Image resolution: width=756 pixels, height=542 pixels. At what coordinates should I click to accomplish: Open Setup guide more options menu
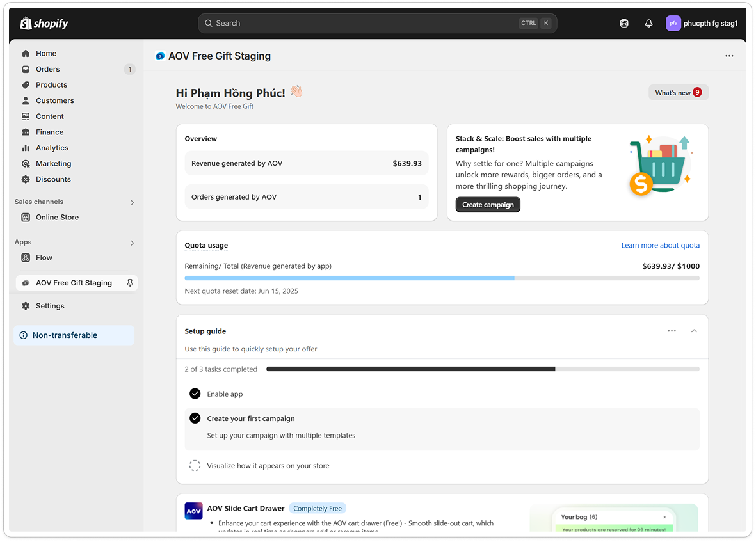672,331
